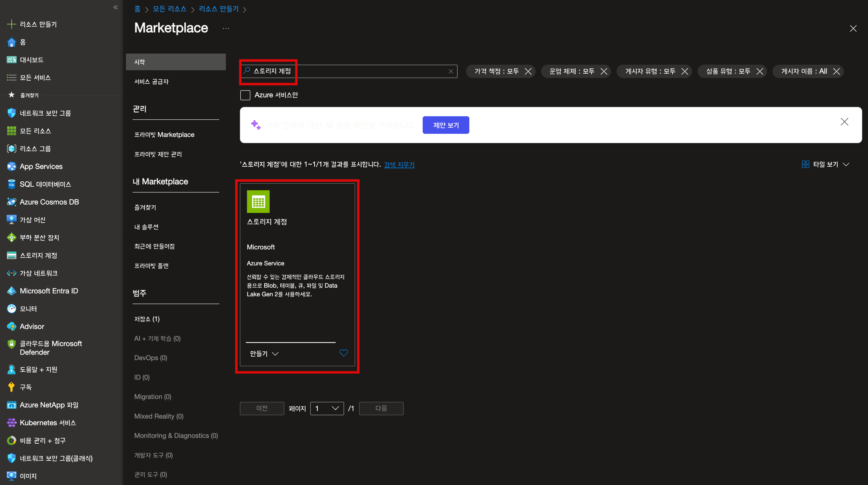This screenshot has height=485, width=868.
Task: Open 프라이빗 Marketplace
Action: click(164, 134)
